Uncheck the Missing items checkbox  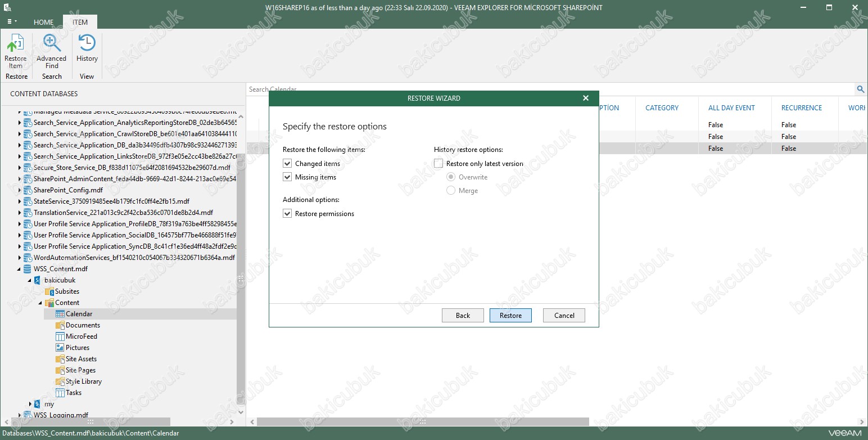click(x=287, y=177)
